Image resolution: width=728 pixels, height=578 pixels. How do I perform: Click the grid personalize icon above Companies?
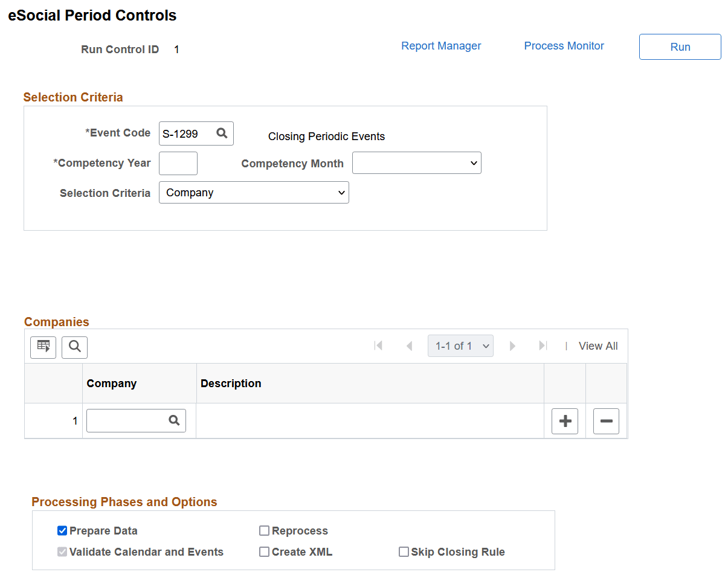pos(42,347)
